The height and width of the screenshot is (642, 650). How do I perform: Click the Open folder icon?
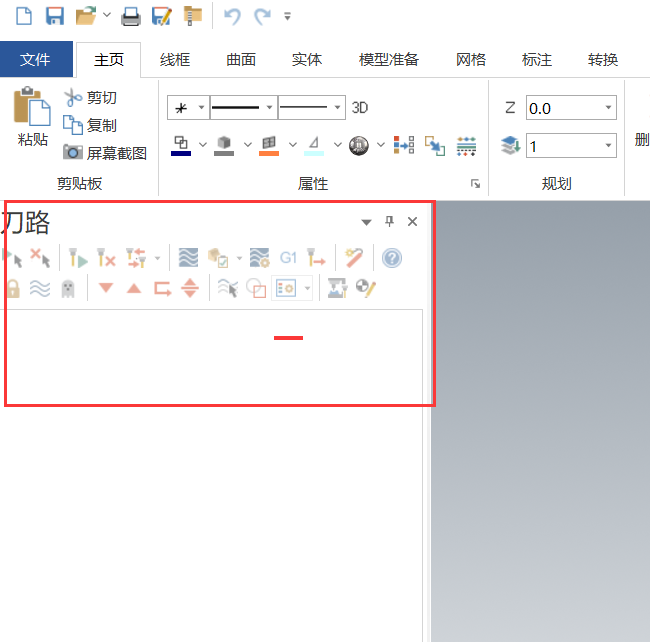point(86,16)
